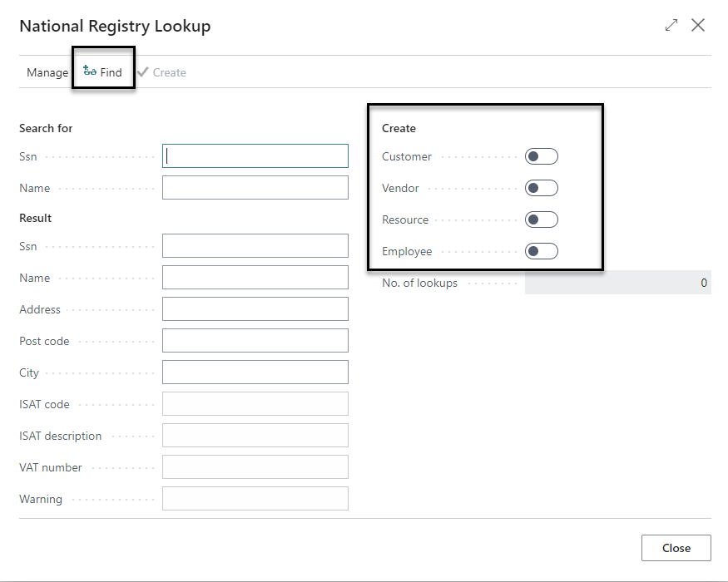Viewport: 728px width, 582px height.
Task: Click the No. of lookups value
Action: coord(618,283)
